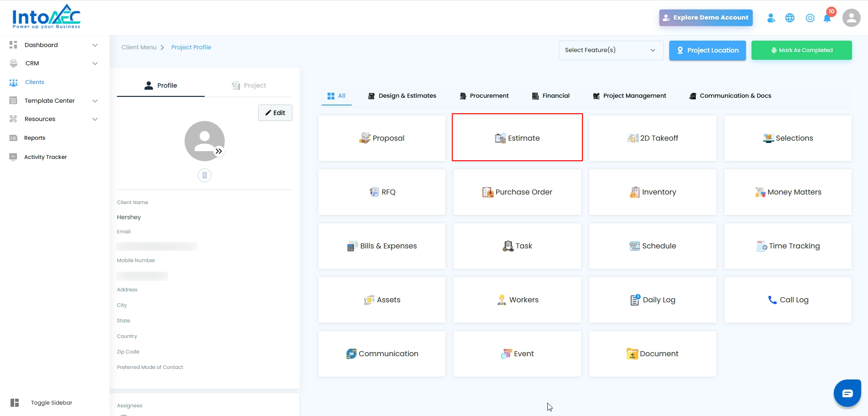This screenshot has height=416, width=868.
Task: Select the Design & Estimates tab
Action: 402,96
